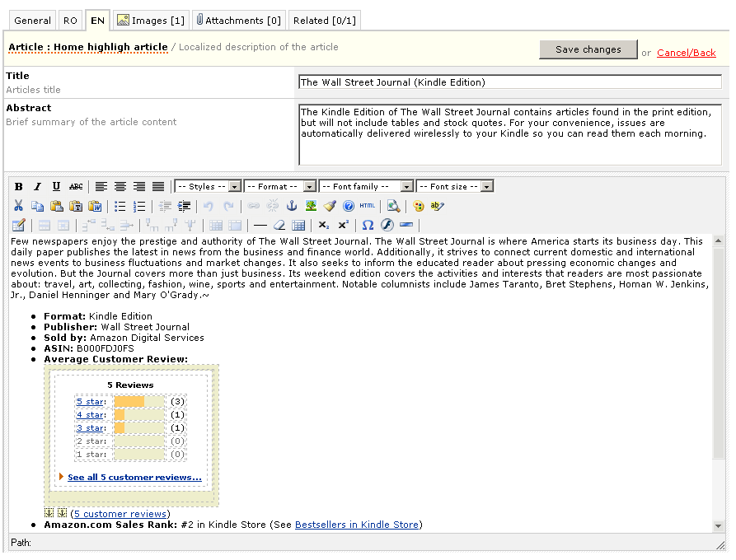Insert Flash media with the Flash icon
The height and width of the screenshot is (560, 736).
click(387, 225)
